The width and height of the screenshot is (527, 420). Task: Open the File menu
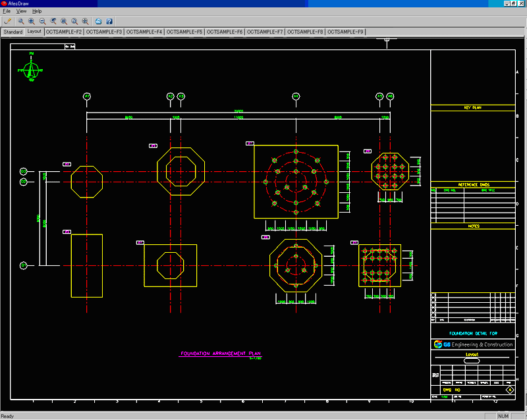7,11
